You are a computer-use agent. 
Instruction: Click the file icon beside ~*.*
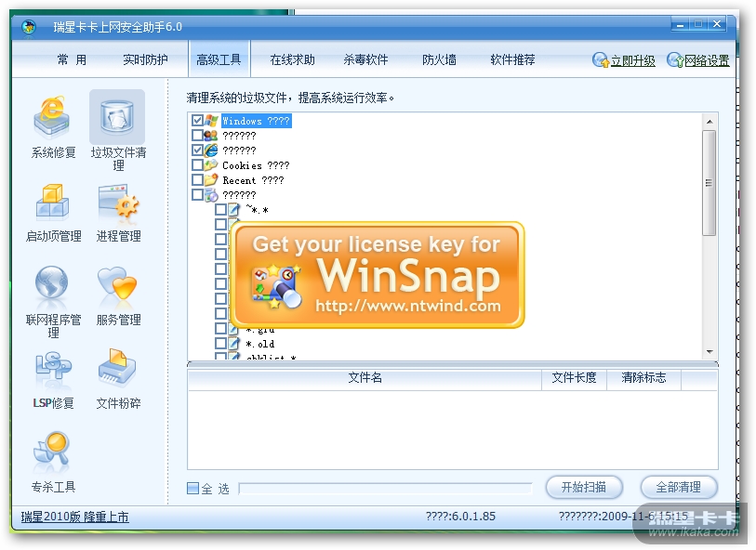(x=233, y=209)
